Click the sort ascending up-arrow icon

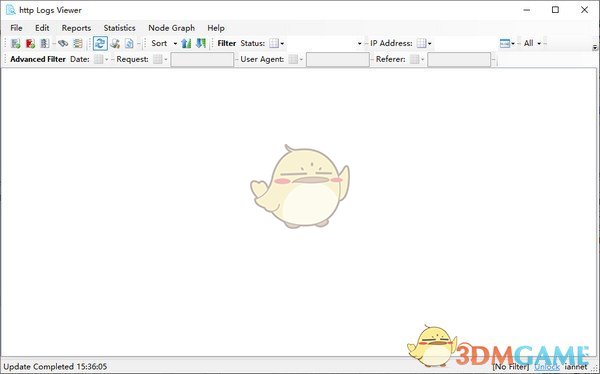point(186,43)
